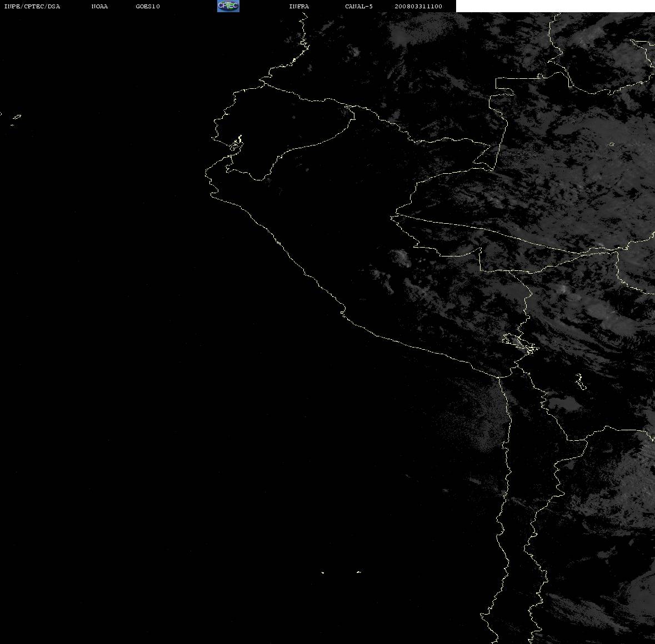Screen dimensions: 655x644
Task: Click the right small island dot off Chile
Action: coord(359,572)
